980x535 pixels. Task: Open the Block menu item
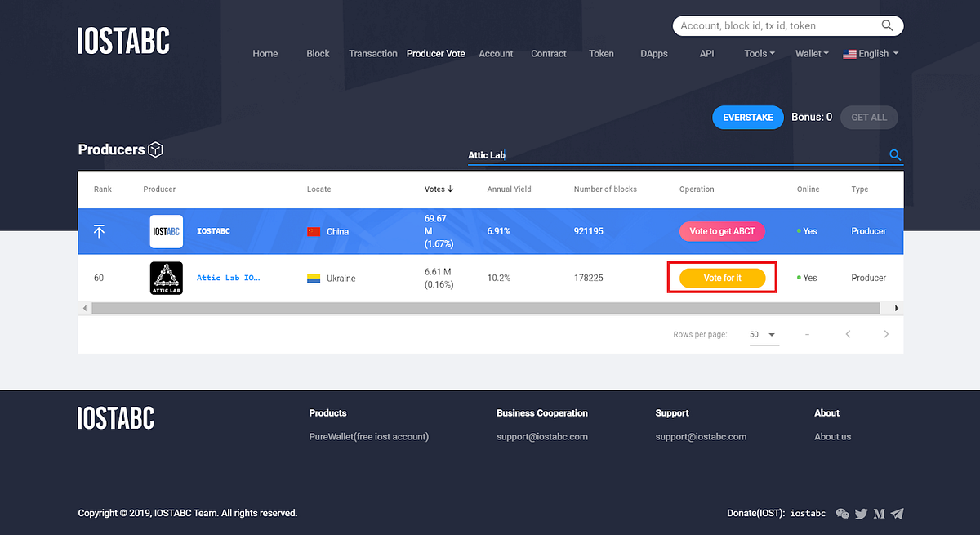[x=318, y=54]
